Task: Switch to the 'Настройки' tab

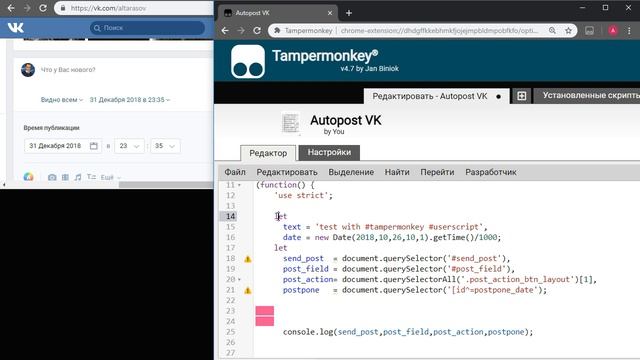Action: (x=329, y=152)
